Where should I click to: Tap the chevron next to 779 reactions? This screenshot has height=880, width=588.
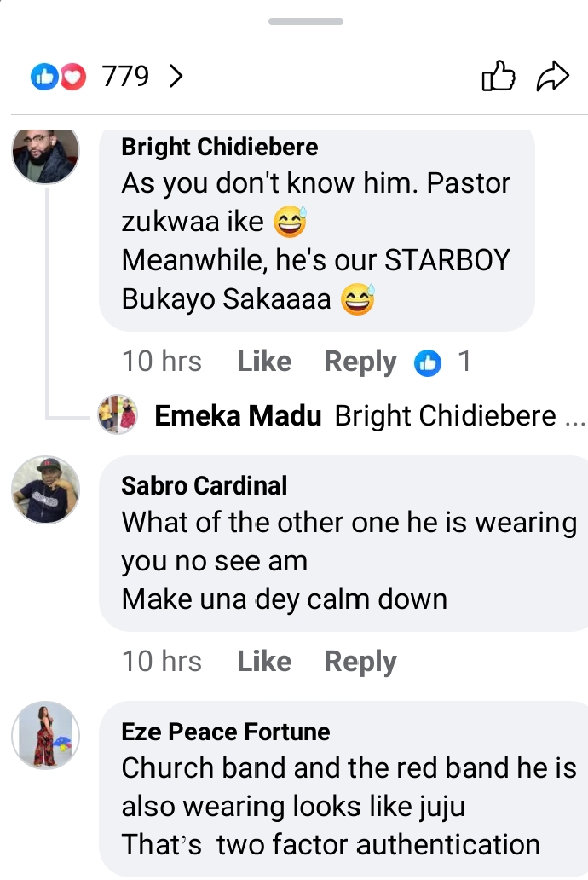(x=176, y=77)
